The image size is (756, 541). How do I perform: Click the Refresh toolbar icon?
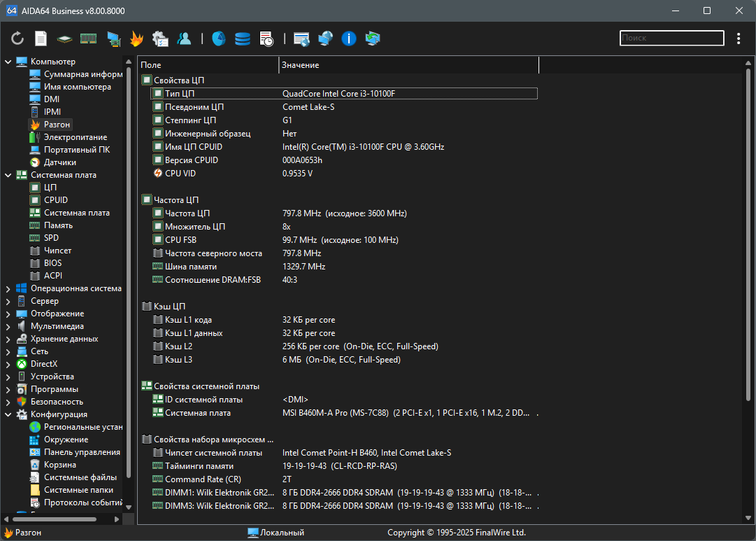[17, 38]
